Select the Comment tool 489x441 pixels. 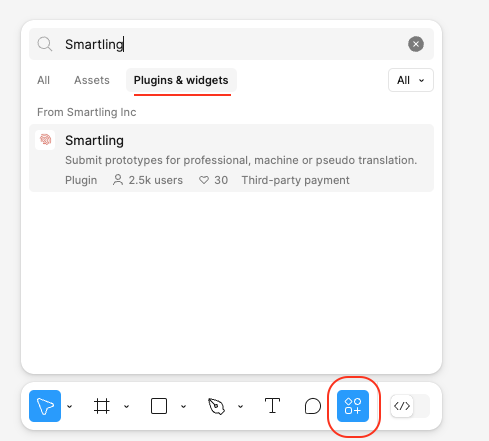[313, 406]
